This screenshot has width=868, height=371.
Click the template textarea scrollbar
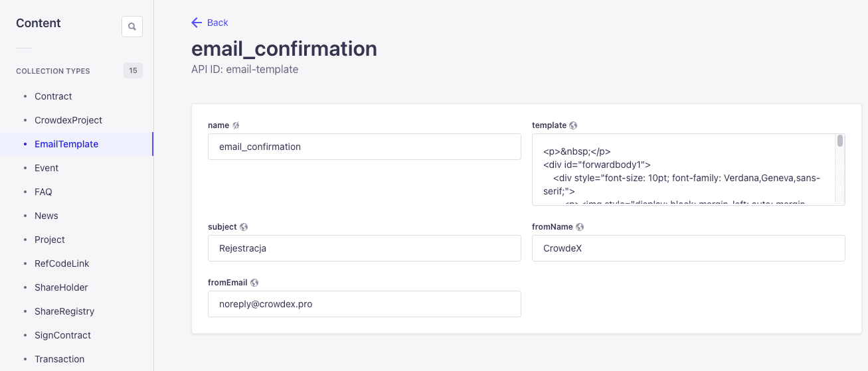(840, 141)
